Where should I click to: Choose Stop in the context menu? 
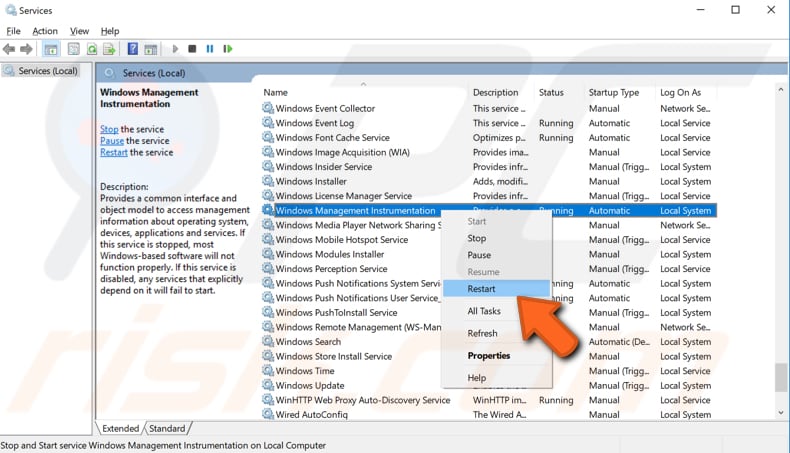(496, 238)
